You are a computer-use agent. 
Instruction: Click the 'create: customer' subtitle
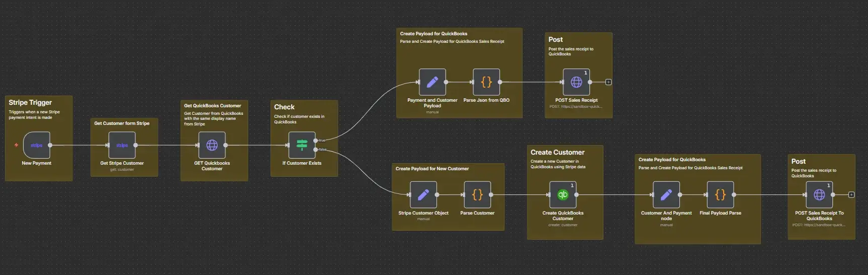pos(563,225)
